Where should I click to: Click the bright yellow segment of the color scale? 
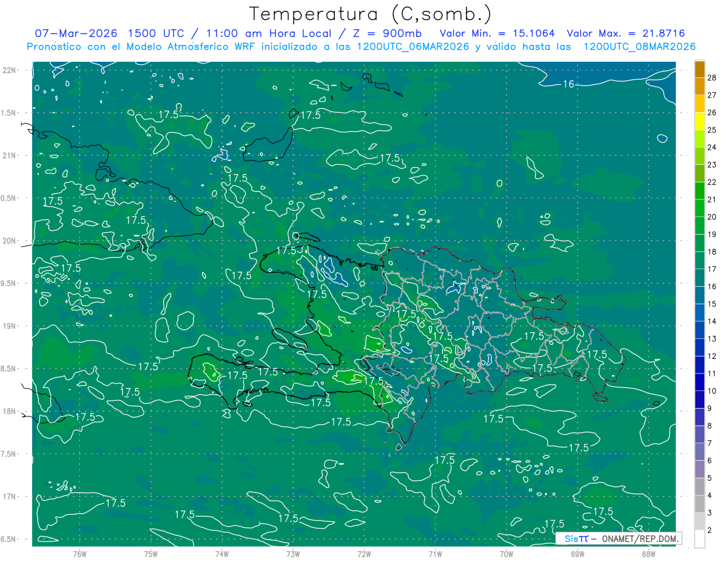pyautogui.click(x=699, y=121)
